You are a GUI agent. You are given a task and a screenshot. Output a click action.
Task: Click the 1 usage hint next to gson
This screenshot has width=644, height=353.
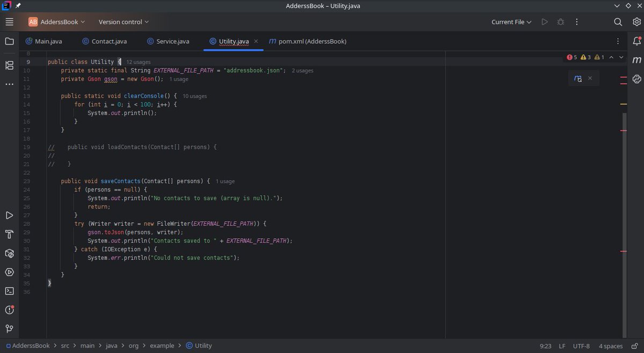tap(179, 79)
